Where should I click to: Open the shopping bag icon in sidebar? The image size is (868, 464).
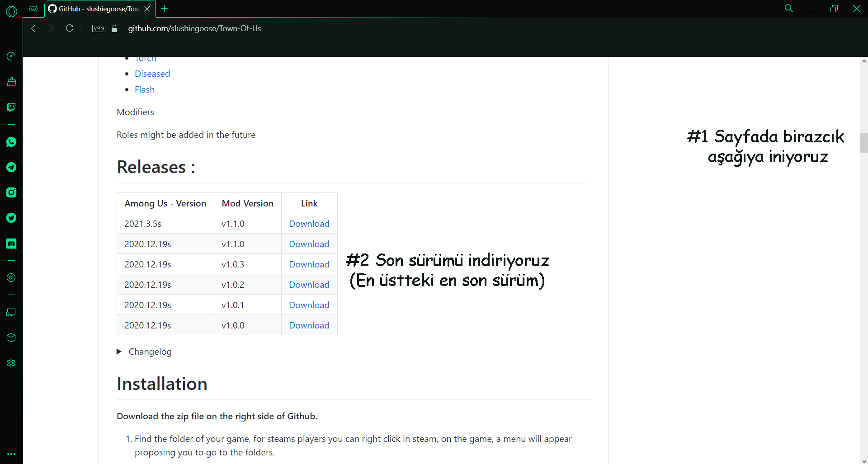click(x=11, y=82)
